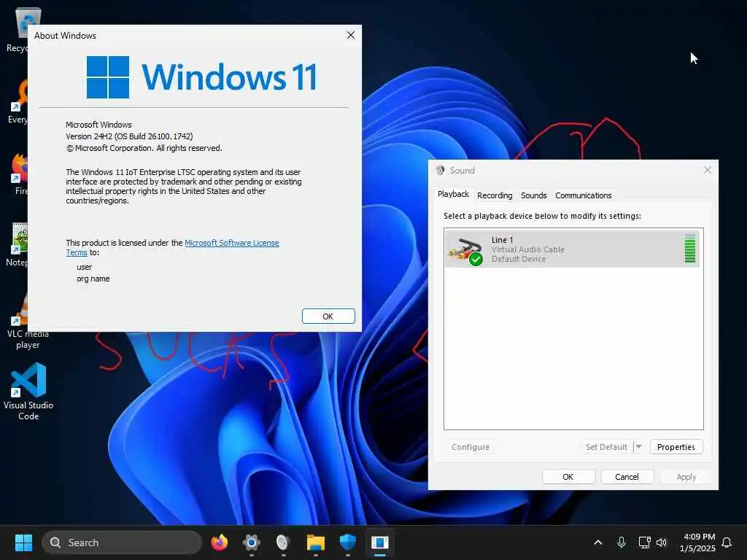The height and width of the screenshot is (560, 747).
Task: Click Cancel in the Sound dialog
Action: pyautogui.click(x=627, y=477)
